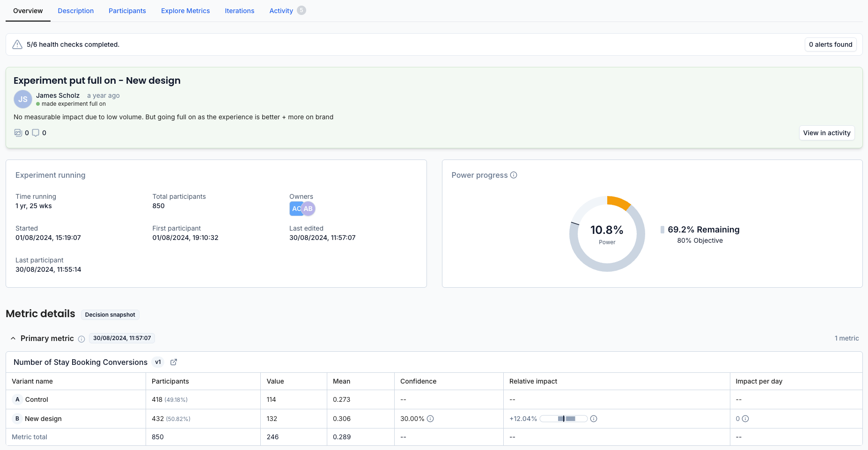Click the health checks warning triangle icon
The image size is (868, 450).
coord(17,44)
